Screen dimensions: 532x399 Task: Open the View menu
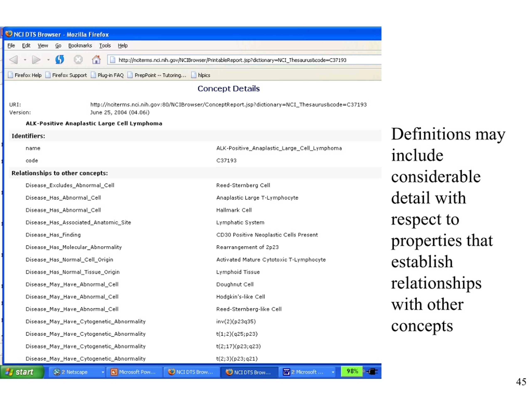coord(43,46)
